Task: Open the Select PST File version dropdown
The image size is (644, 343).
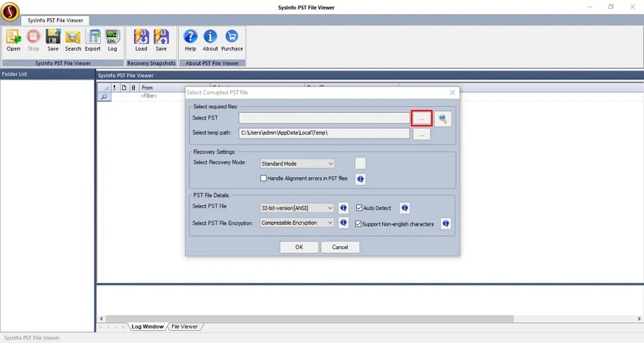Action: tap(297, 208)
